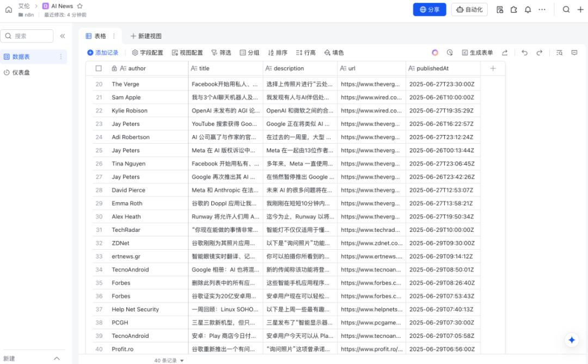
Task: Open the extensions puzzle icon
Action: [514, 10]
